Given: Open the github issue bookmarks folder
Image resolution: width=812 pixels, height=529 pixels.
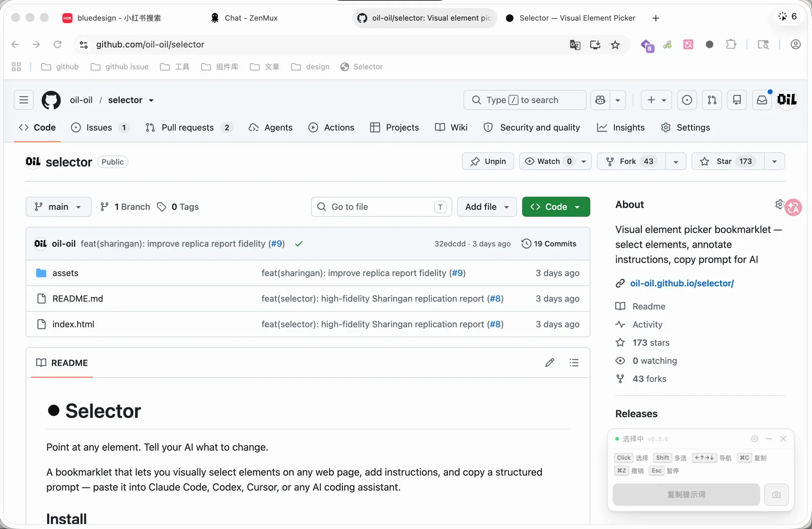Looking at the screenshot, I should (120, 67).
